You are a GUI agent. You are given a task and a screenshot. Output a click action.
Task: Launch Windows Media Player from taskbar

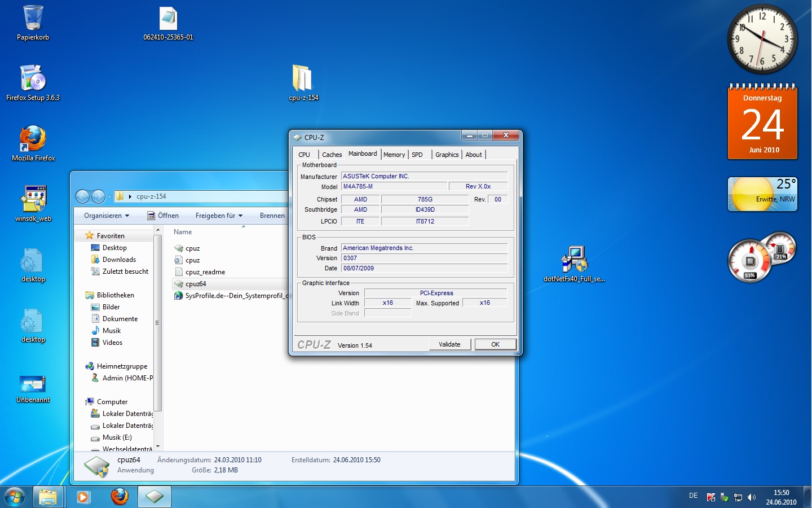coord(83,497)
